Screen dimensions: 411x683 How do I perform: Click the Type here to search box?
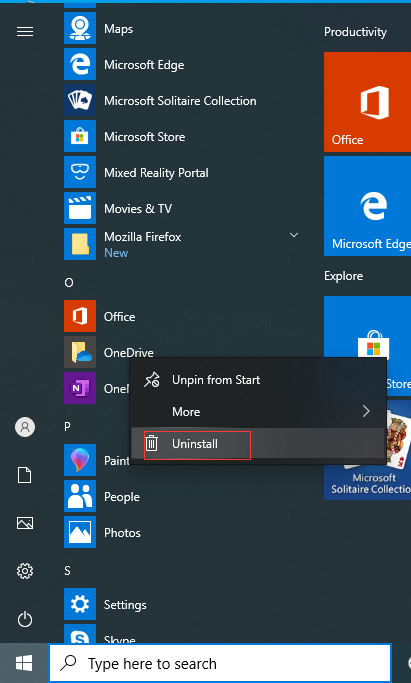click(x=220, y=663)
